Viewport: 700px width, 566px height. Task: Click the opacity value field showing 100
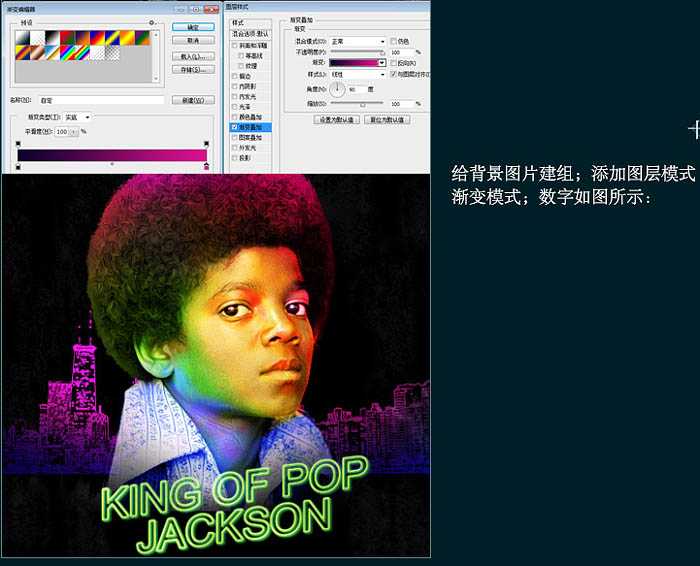pyautogui.click(x=401, y=53)
